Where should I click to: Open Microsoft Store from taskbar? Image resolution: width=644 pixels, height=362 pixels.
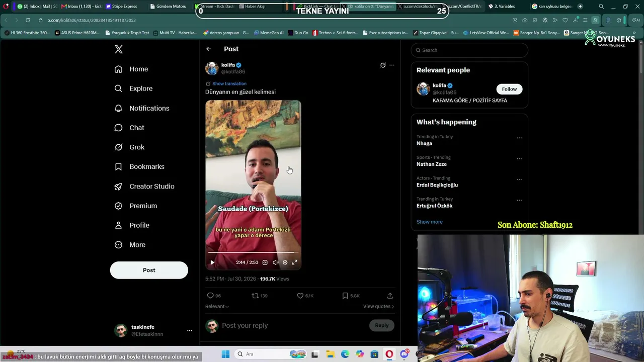point(374,354)
